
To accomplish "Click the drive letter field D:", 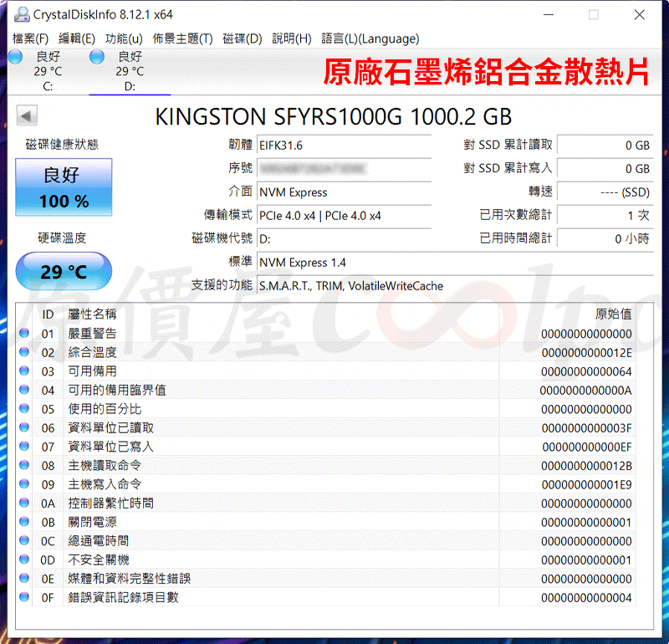I will point(345,239).
